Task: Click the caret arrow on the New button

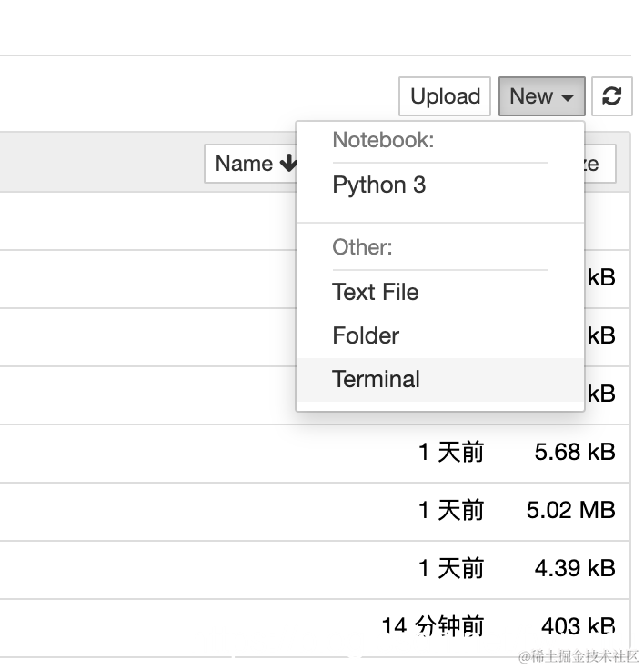Action: (568, 97)
